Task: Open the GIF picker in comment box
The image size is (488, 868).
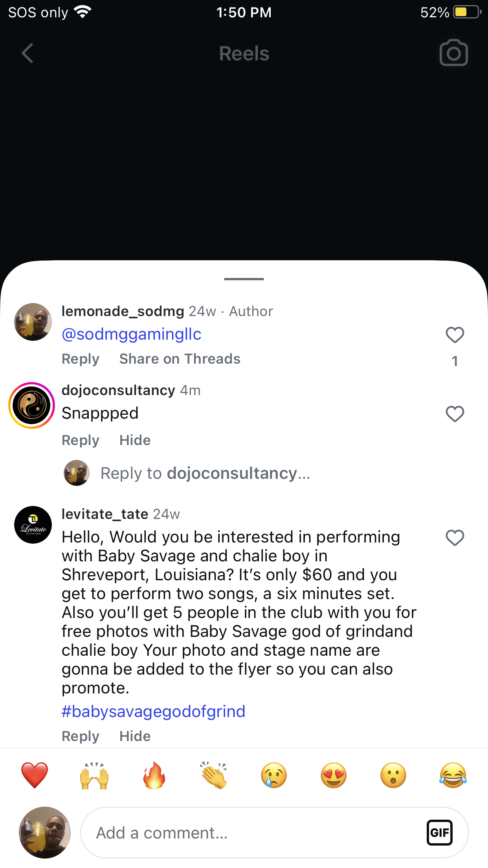Action: coord(439,832)
